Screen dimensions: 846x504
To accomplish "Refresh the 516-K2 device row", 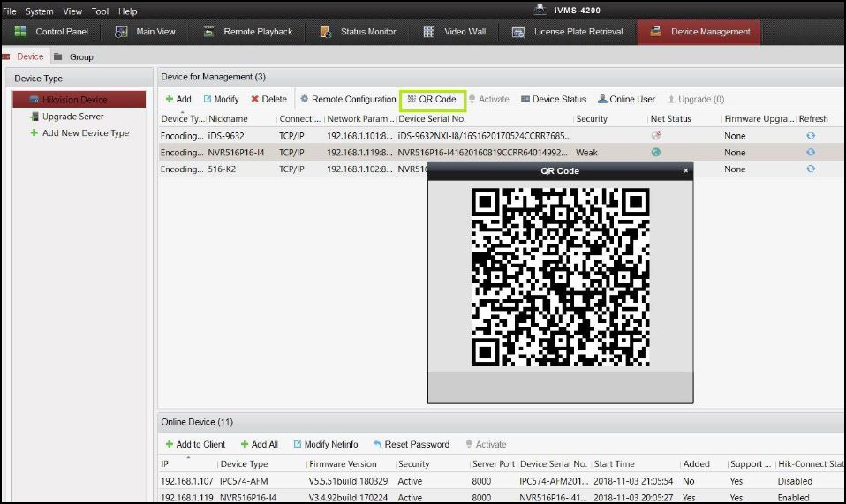I will [x=811, y=169].
